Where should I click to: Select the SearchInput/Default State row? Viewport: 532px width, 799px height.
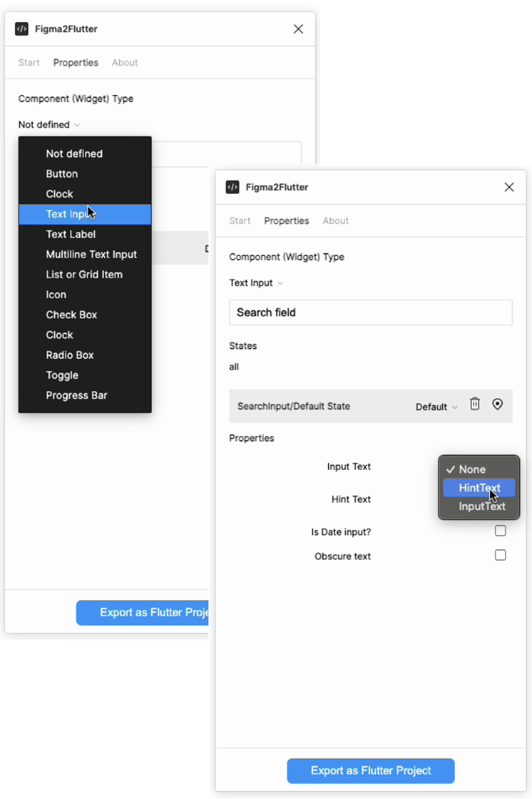point(371,406)
